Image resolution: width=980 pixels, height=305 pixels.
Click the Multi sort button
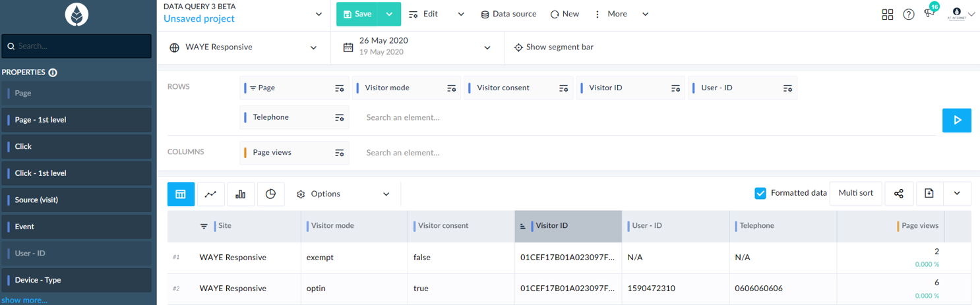coord(855,193)
